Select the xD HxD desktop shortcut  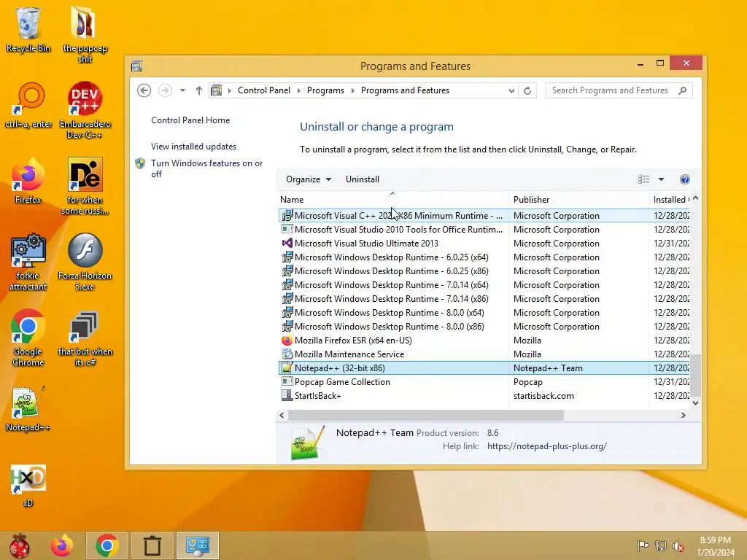coord(28,486)
